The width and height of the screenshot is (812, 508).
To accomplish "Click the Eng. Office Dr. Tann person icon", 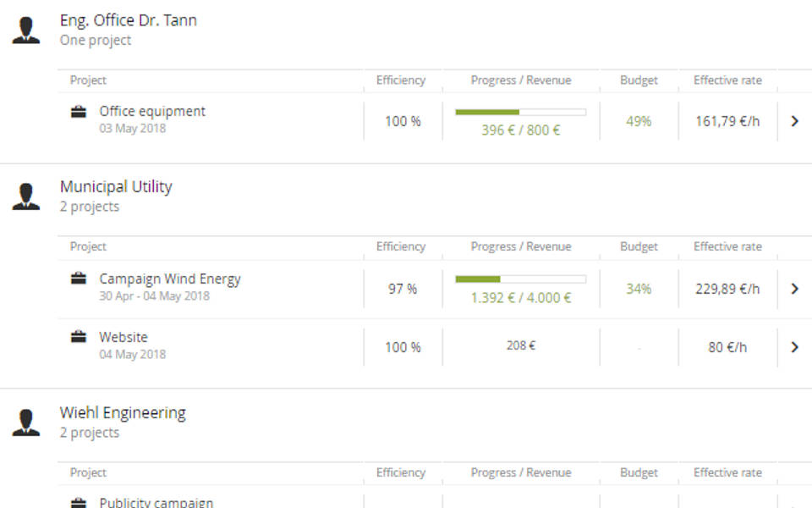I will 26,30.
